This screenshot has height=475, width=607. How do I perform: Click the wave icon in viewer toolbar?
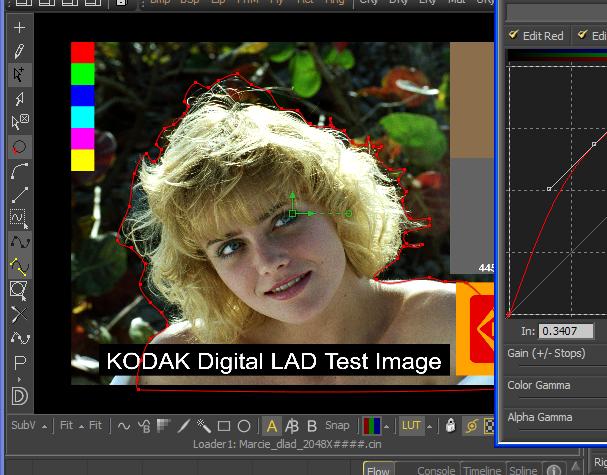[124, 426]
